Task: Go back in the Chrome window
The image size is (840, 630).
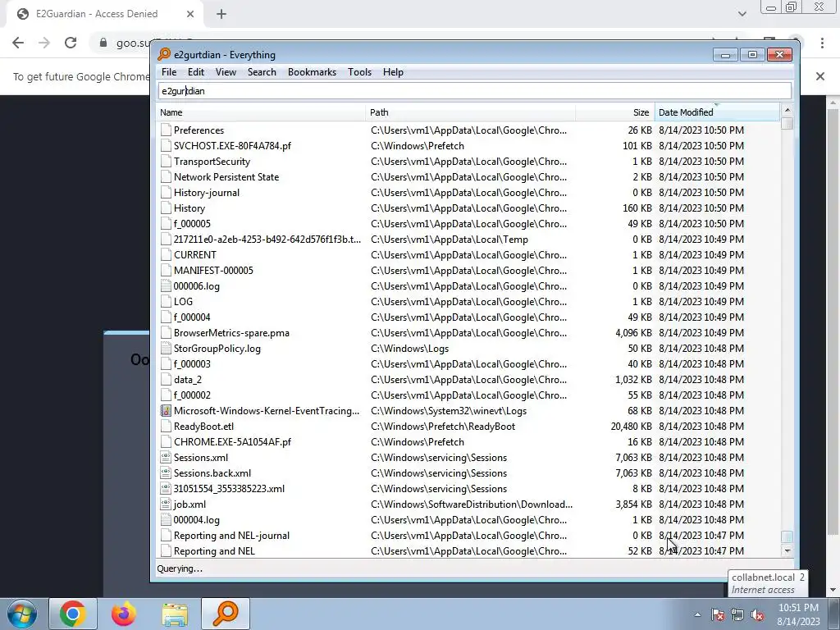Action: click(x=18, y=43)
